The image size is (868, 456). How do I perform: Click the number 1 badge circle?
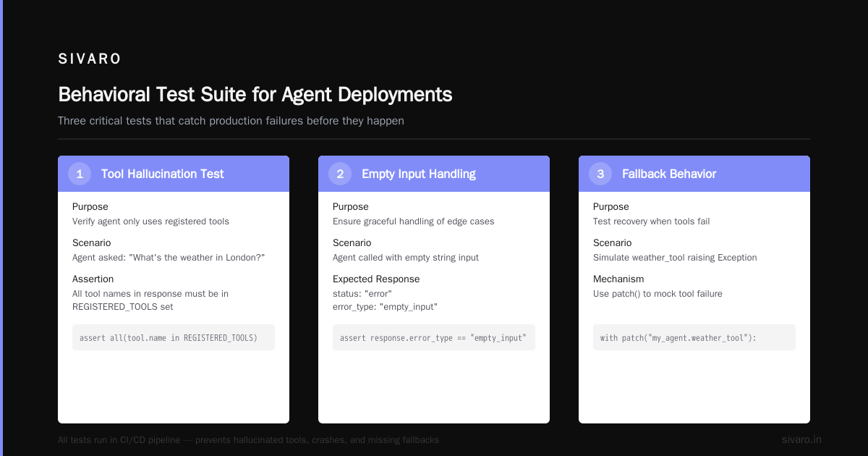tap(80, 174)
